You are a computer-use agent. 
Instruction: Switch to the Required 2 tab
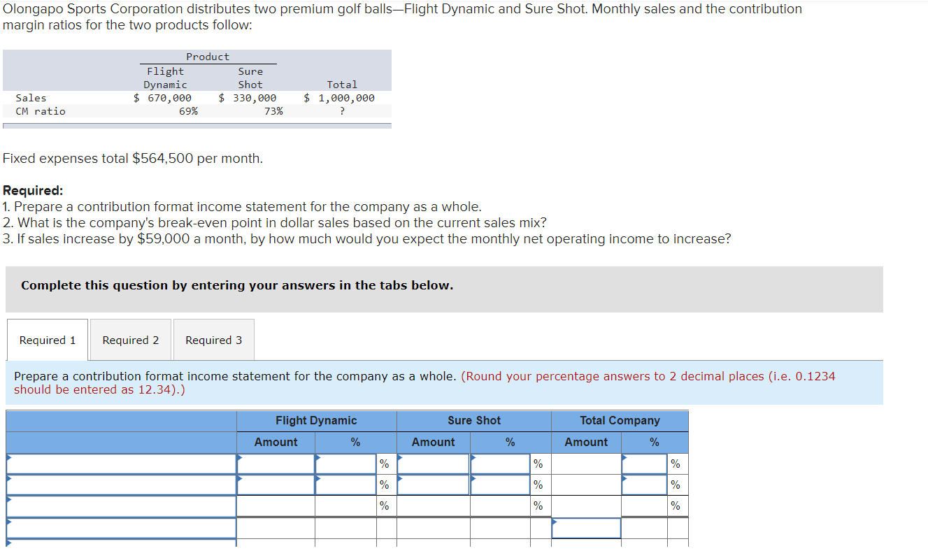(131, 340)
